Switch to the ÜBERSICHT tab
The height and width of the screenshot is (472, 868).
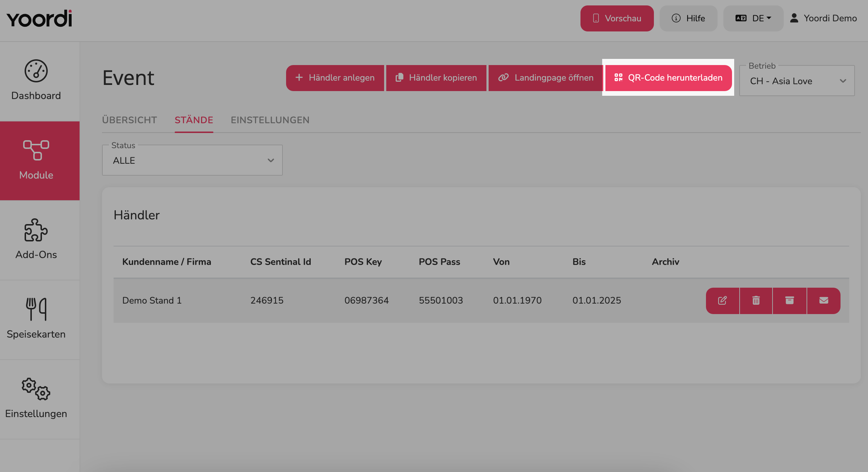pyautogui.click(x=129, y=120)
